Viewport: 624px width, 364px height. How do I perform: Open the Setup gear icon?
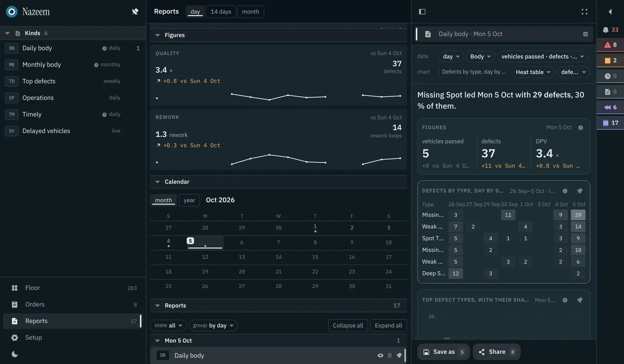[x=15, y=337]
